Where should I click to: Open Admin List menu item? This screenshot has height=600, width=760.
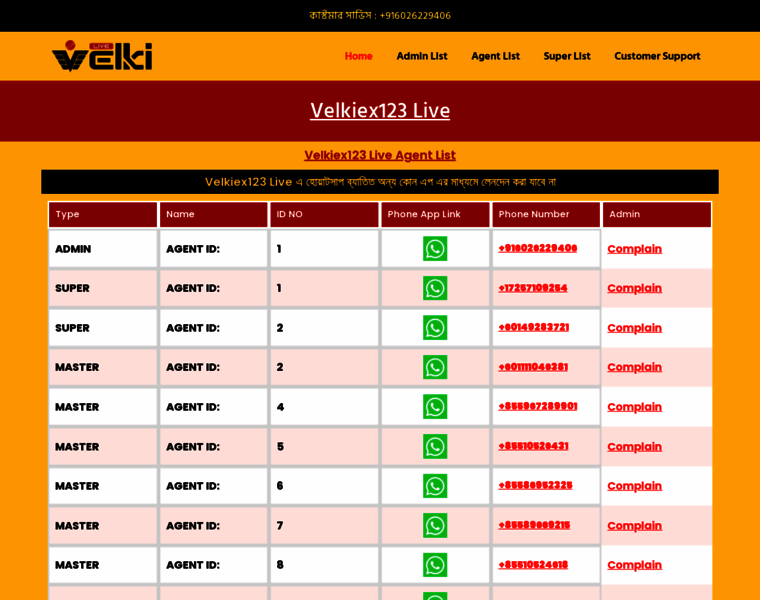(422, 56)
